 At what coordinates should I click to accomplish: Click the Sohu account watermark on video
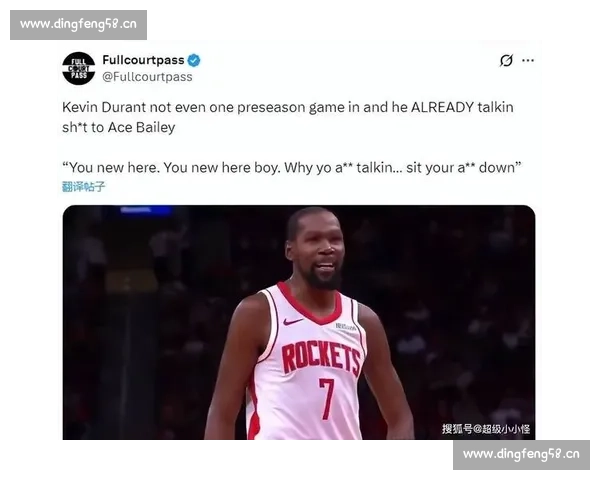click(486, 429)
